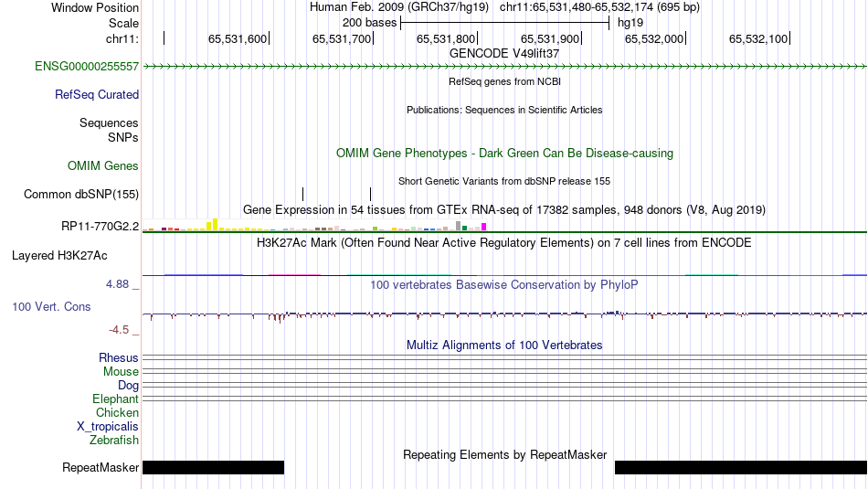This screenshot has width=868, height=489.
Task: Select the 100 Vert. Cons track label
Action: coord(51,307)
